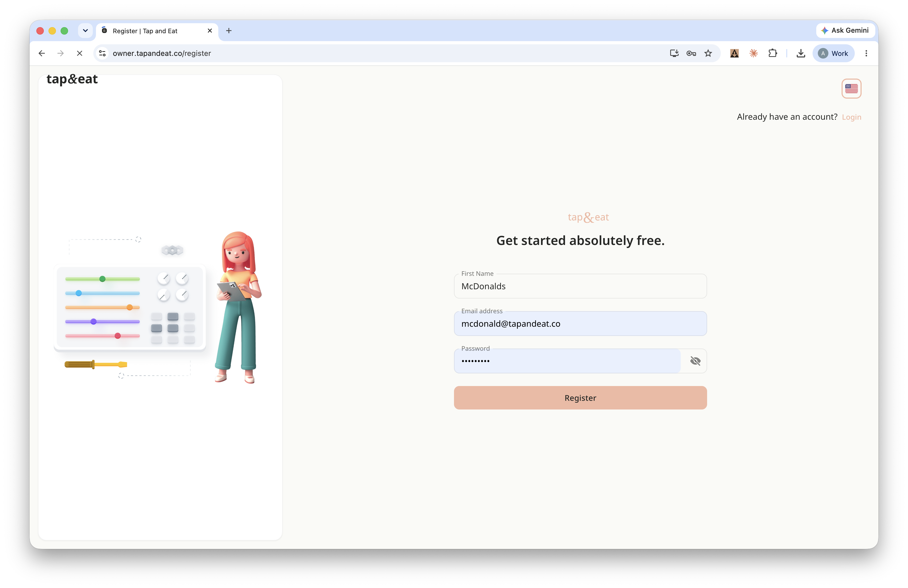This screenshot has height=588, width=908.
Task: Click the red close window button
Action: [40, 31]
